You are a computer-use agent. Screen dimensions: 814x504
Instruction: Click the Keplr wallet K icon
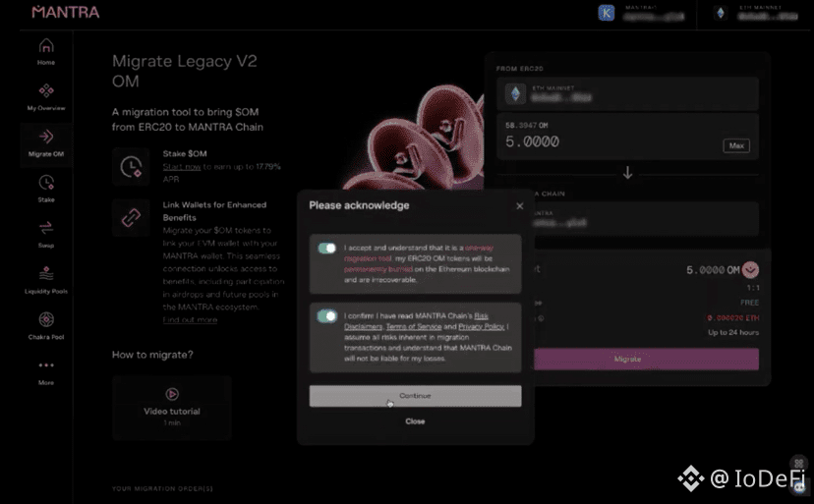coord(607,13)
